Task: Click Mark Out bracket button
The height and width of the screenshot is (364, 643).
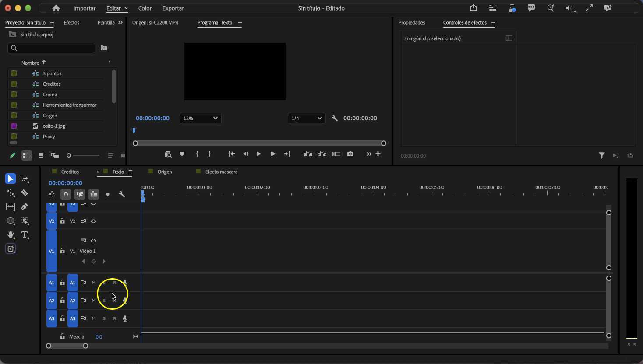Action: 209,154
